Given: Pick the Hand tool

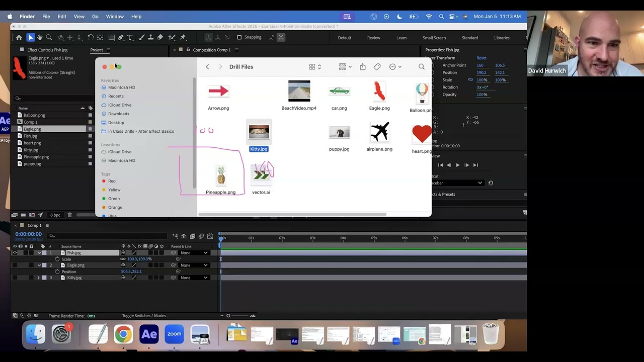Looking at the screenshot, I should (40, 37).
